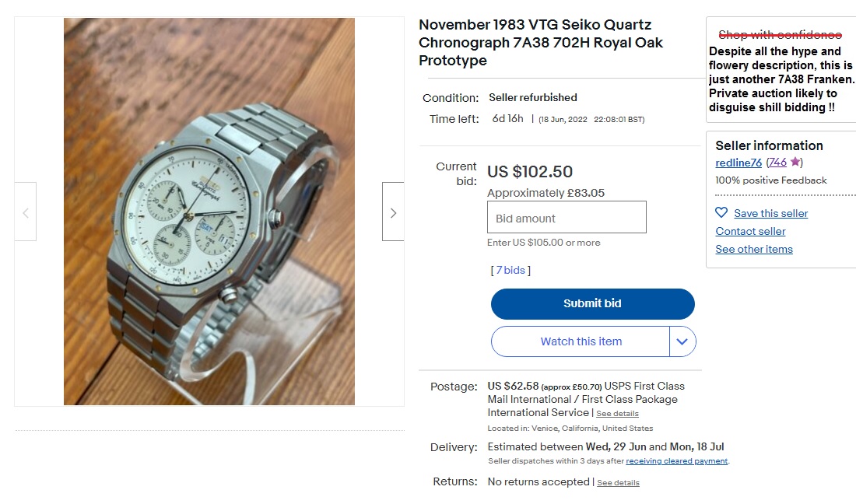Advance to the next product photo
The image size is (856, 504).
pos(392,211)
